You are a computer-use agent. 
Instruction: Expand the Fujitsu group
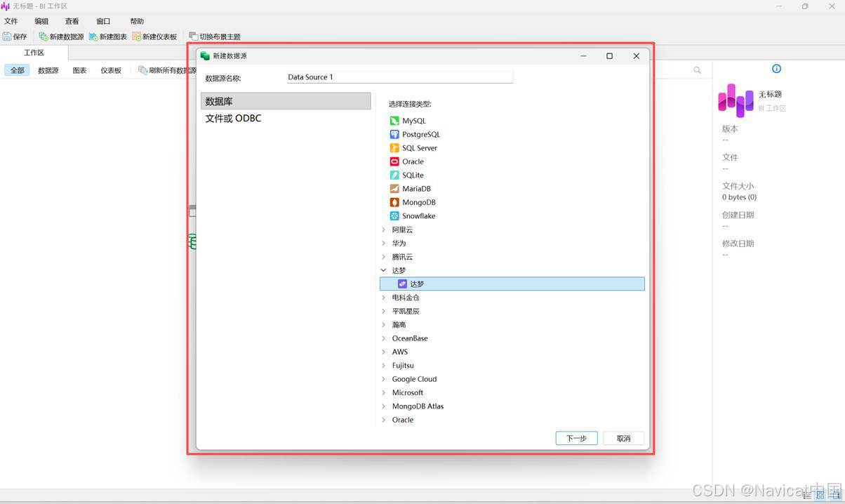point(383,366)
